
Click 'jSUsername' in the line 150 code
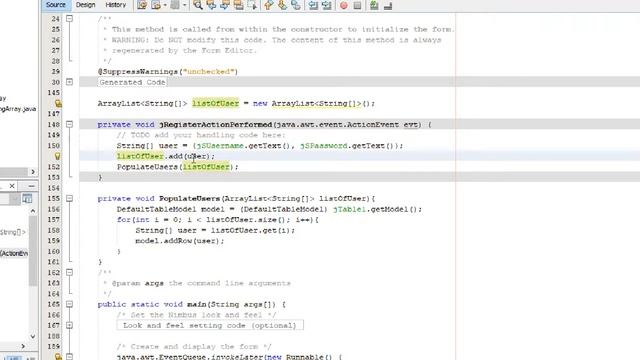coord(220,146)
